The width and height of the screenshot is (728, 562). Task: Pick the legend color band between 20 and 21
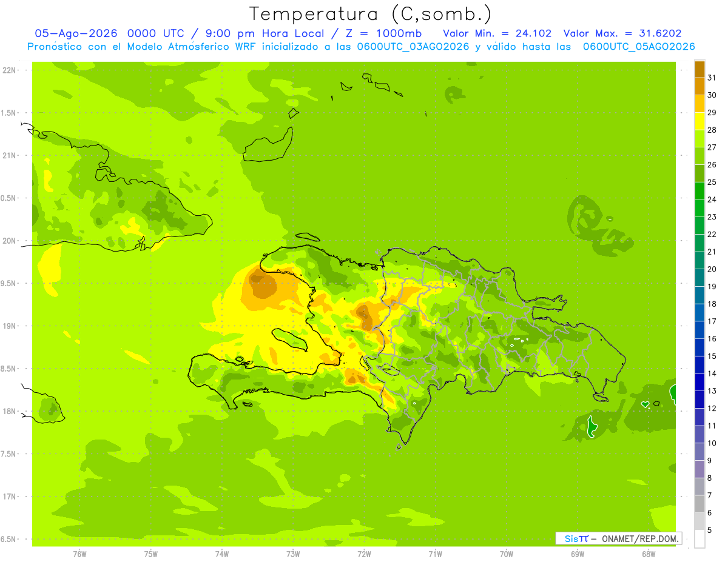tap(699, 260)
